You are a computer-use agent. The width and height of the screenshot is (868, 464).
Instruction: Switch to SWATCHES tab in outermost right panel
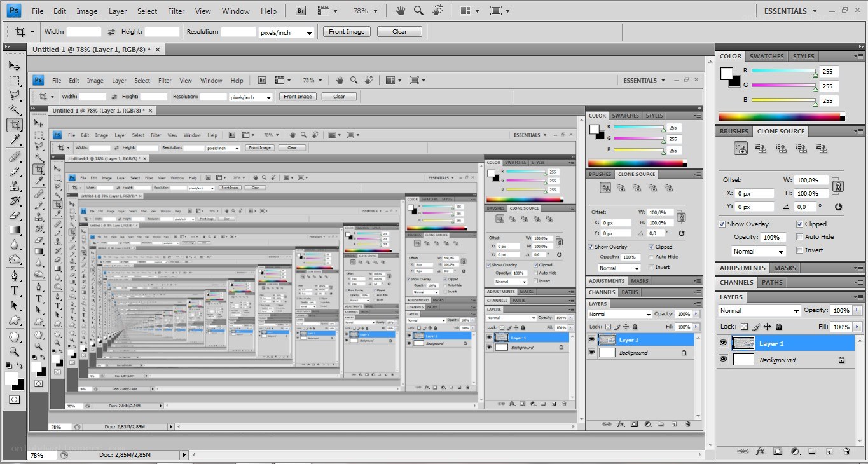[x=766, y=56]
